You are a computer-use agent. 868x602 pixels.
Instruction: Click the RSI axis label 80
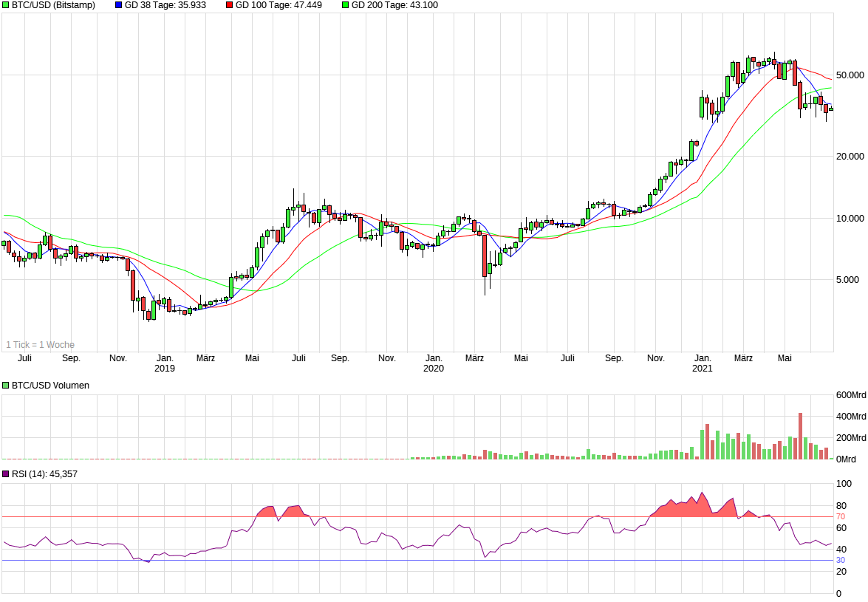click(x=841, y=505)
